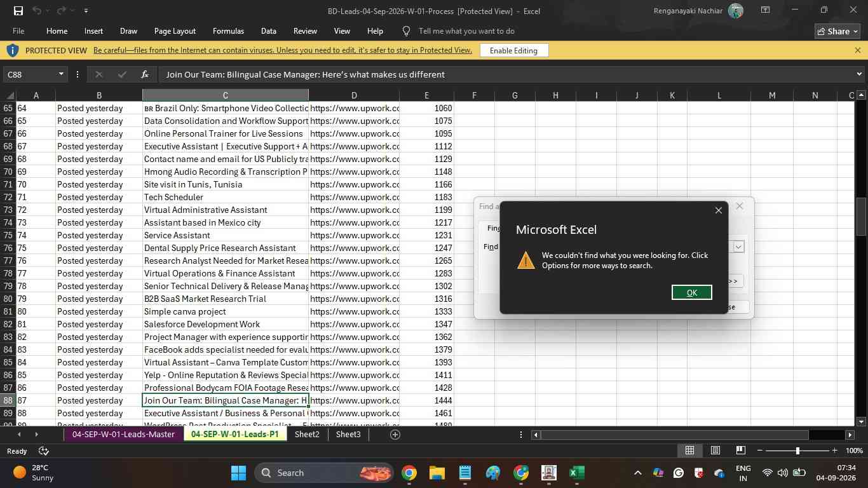Add a new sheet with plus icon
Screen dimensions: 868x488
point(395,435)
